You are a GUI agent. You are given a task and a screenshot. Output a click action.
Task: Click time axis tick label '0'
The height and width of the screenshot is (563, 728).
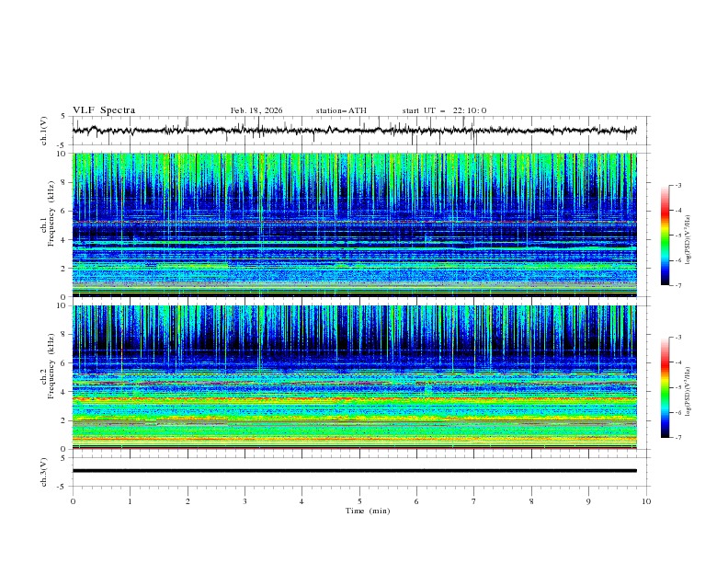tap(73, 501)
